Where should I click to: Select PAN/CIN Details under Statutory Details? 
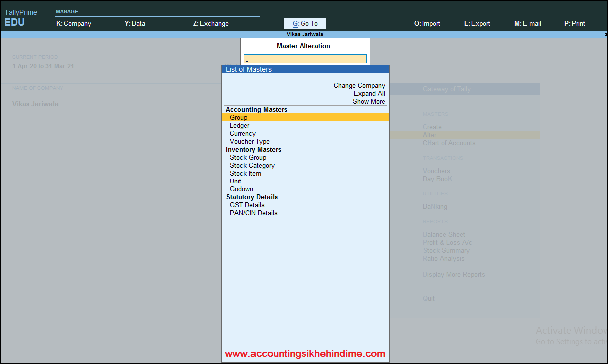[x=253, y=213]
